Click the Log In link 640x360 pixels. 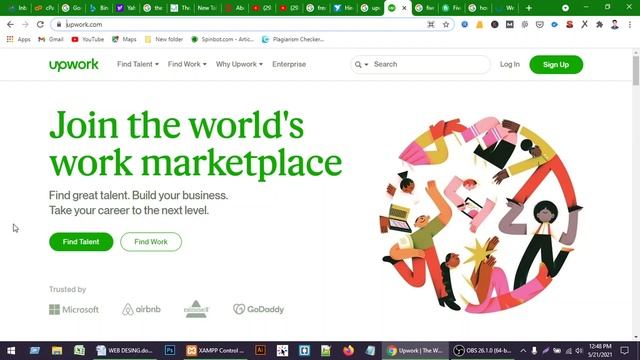[x=510, y=64]
